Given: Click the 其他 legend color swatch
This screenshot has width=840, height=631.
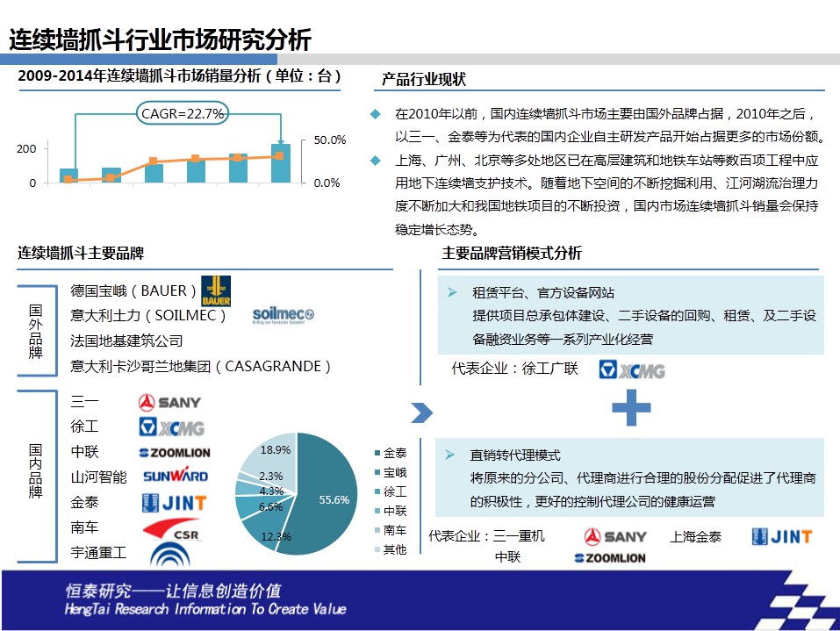Looking at the screenshot, I should click(x=377, y=549).
